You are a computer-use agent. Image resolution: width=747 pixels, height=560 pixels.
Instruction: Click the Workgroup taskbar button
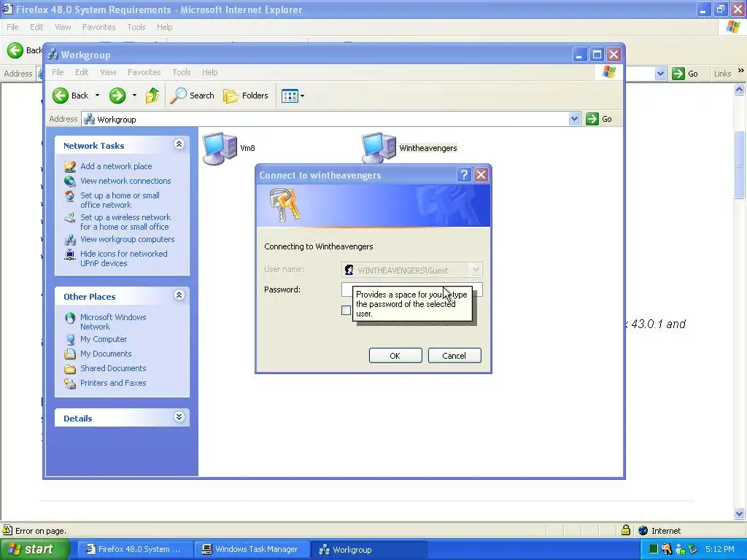pyautogui.click(x=368, y=550)
